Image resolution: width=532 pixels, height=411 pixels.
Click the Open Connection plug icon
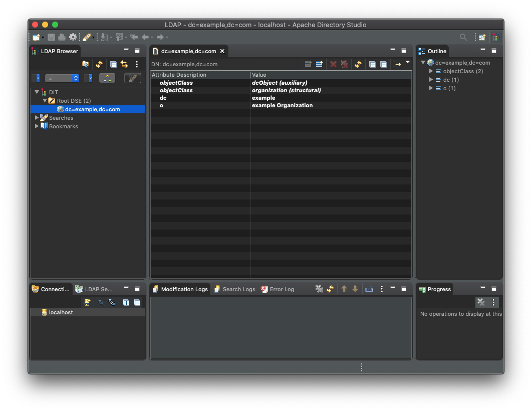click(x=100, y=302)
